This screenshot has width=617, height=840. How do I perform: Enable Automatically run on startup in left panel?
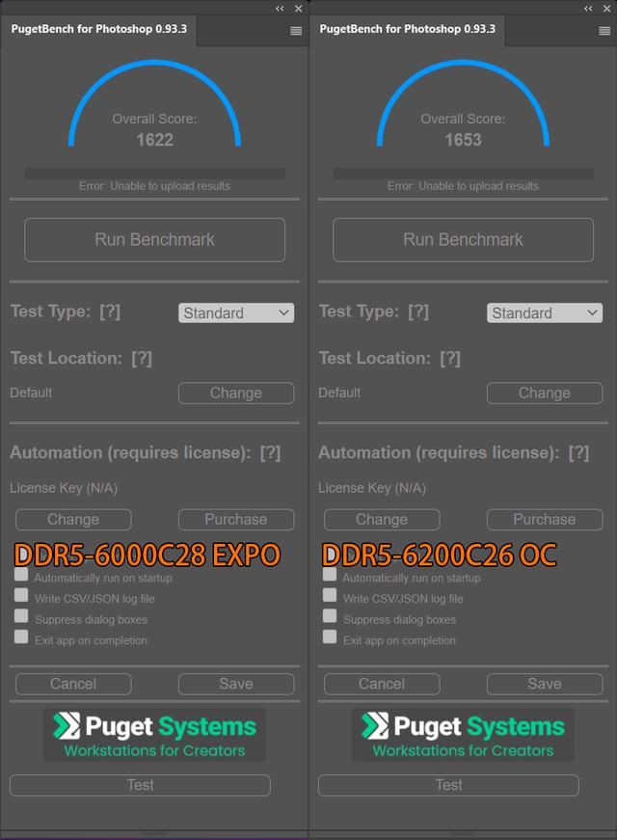click(21, 575)
